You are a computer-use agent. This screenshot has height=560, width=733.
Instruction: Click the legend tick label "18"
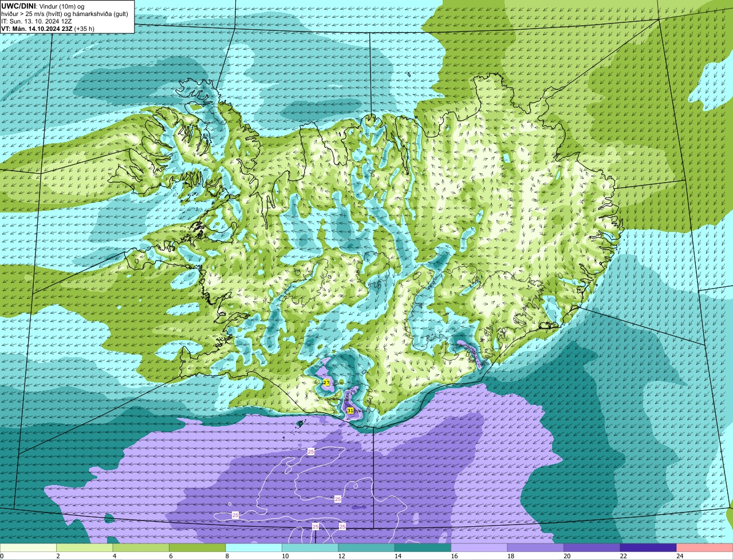coord(510,556)
